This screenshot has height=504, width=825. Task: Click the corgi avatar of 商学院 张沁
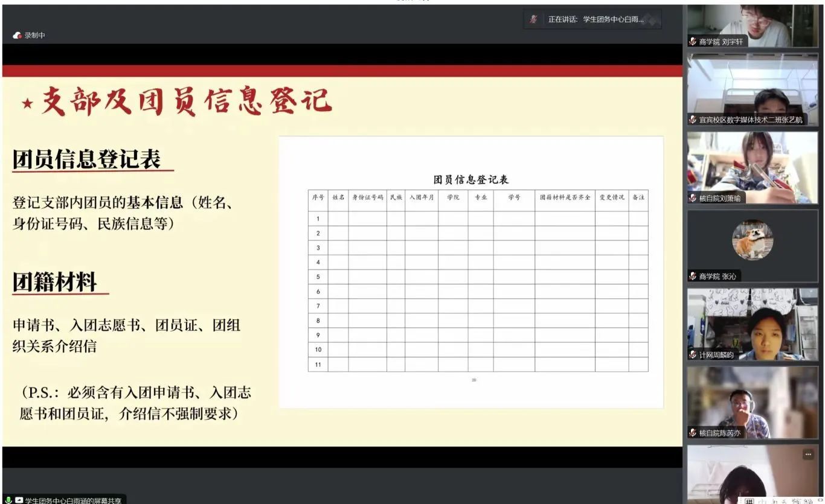pos(753,240)
